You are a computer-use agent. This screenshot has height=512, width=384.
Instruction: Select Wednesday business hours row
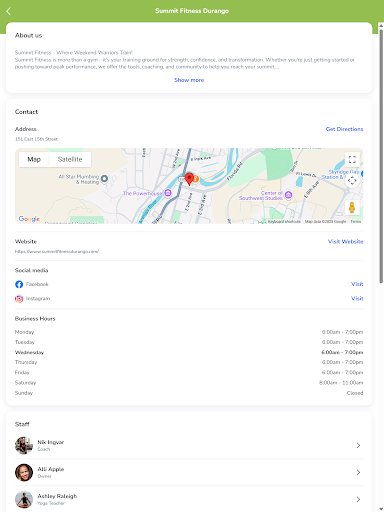pos(189,352)
